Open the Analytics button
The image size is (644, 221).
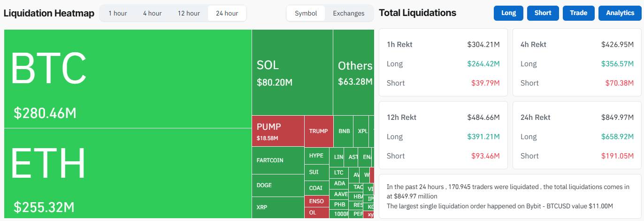pos(620,13)
